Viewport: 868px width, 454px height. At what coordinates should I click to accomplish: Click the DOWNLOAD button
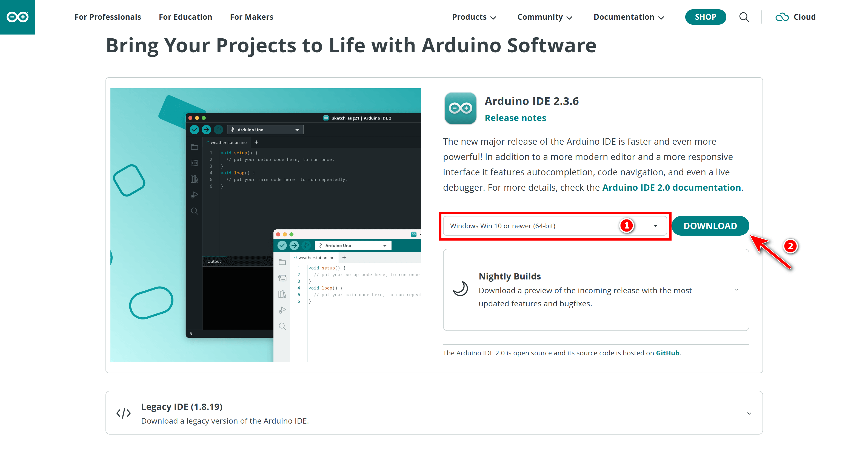pos(710,225)
